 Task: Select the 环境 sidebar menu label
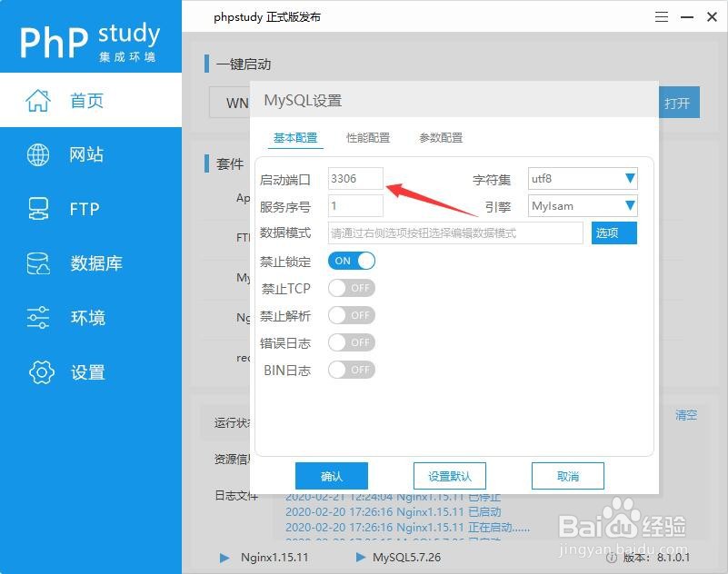[88, 318]
